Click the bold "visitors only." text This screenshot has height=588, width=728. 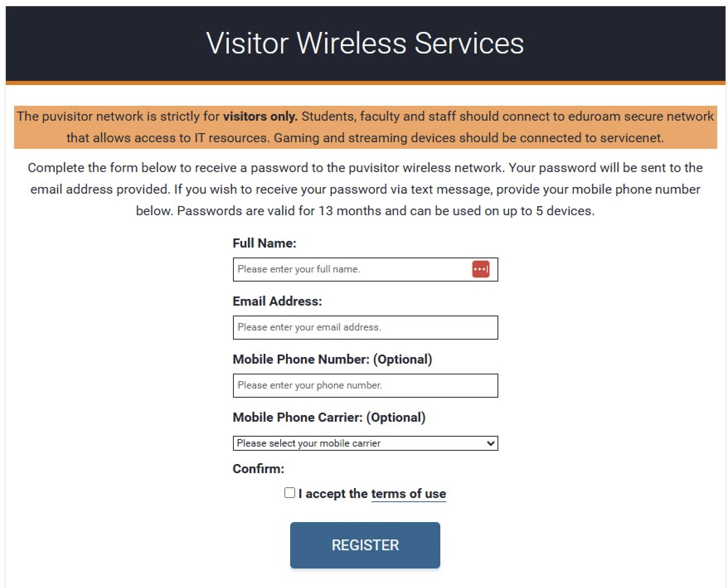tap(260, 116)
